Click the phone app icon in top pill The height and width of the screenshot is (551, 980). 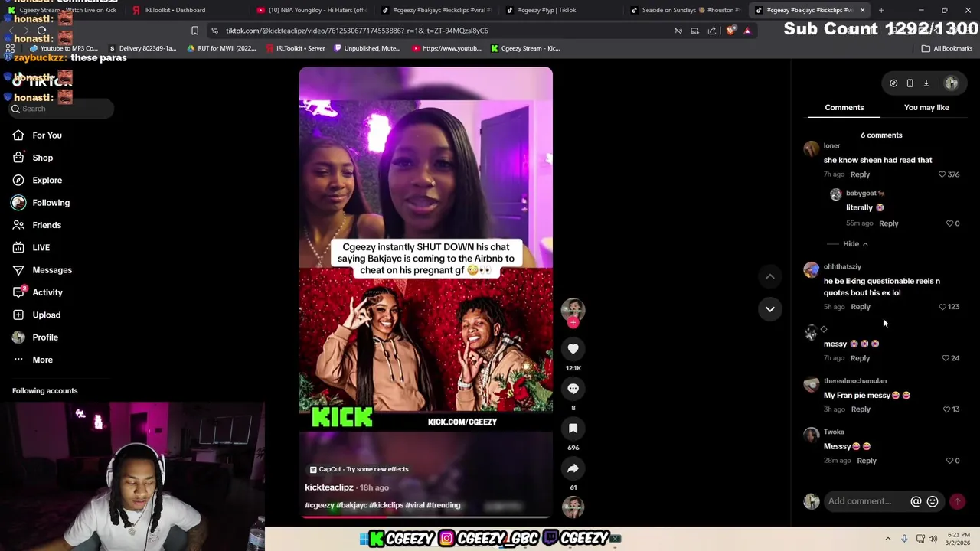click(910, 83)
